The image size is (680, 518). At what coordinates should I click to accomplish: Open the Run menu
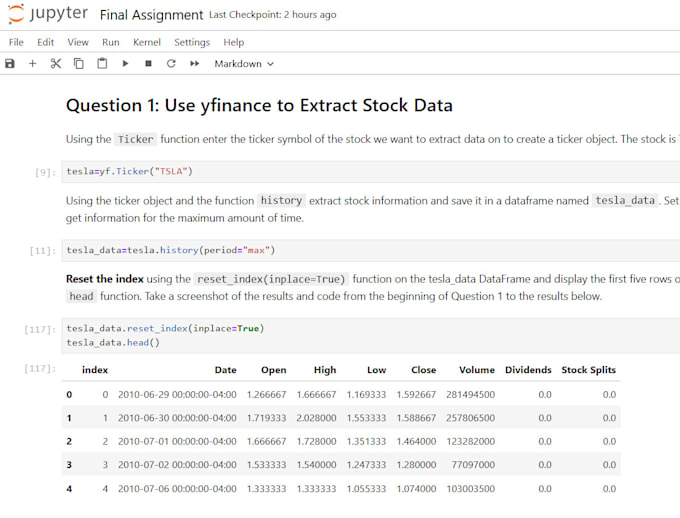(111, 42)
